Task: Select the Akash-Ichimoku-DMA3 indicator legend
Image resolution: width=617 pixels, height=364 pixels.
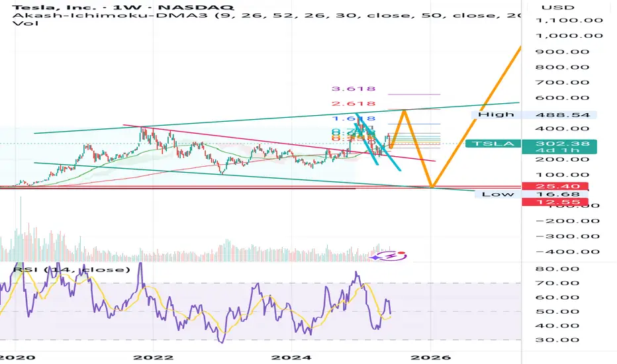Action: (266, 15)
